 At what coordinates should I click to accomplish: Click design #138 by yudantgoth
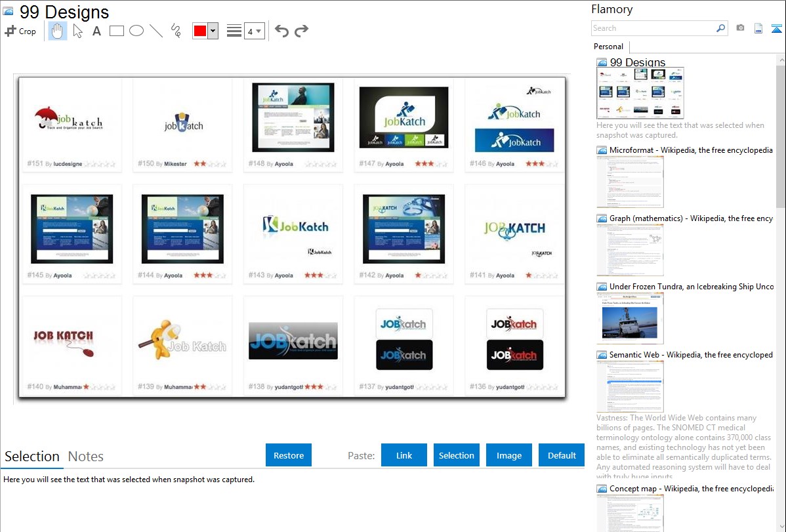pos(293,346)
